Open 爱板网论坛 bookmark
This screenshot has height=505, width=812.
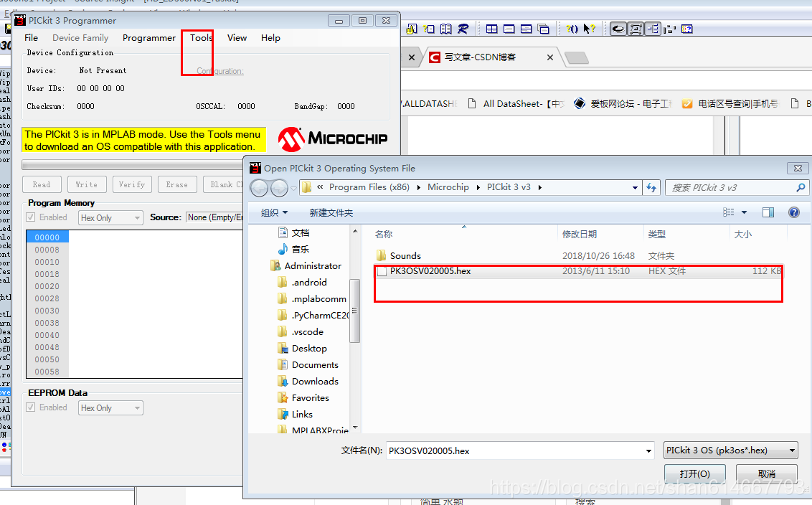click(623, 103)
